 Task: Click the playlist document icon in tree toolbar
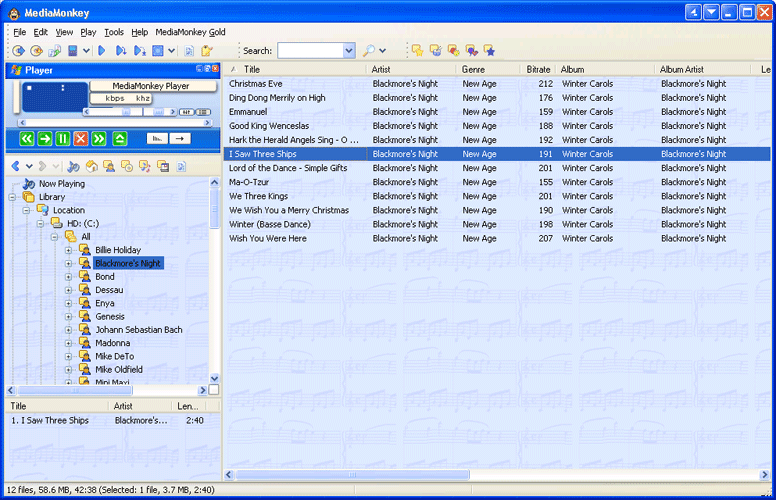click(181, 166)
